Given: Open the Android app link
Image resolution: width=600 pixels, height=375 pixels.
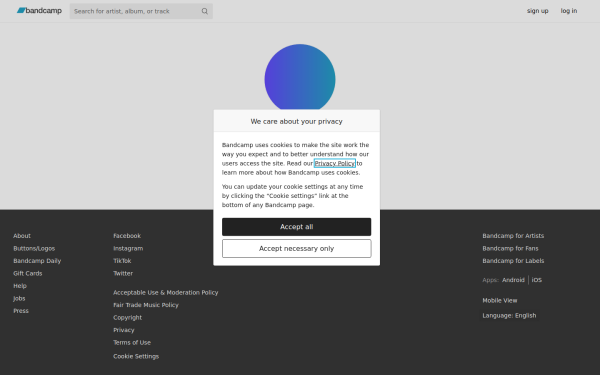Looking at the screenshot, I should pos(513,280).
